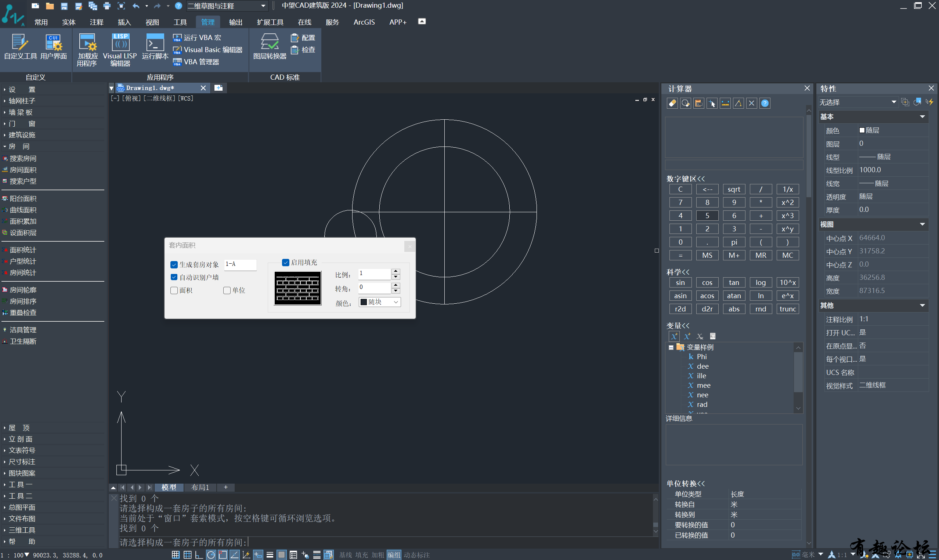Click the calculator = button
The image size is (939, 560).
[680, 256]
